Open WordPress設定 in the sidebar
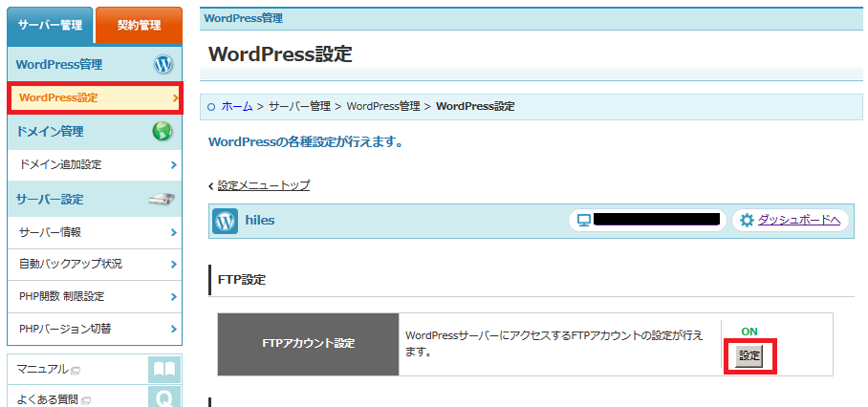This screenshot has width=868, height=407. (x=95, y=97)
